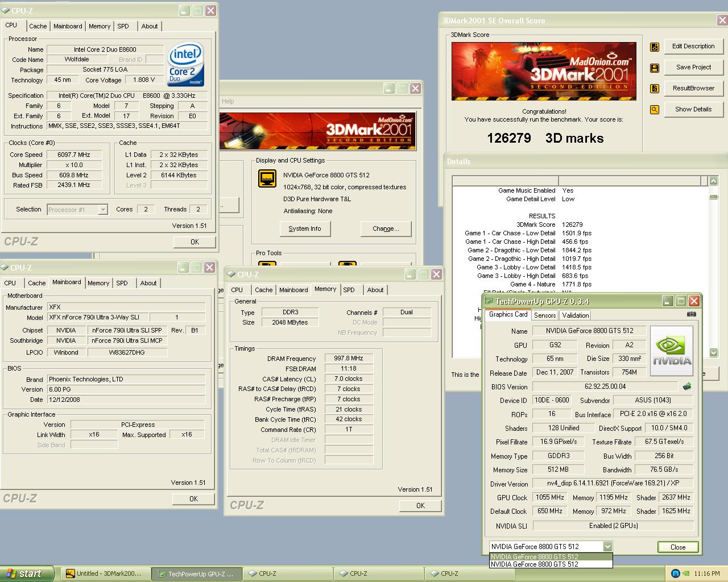The image size is (728, 582).
Task: Click the NVIDIA logo in GPU-Z
Action: tap(672, 351)
